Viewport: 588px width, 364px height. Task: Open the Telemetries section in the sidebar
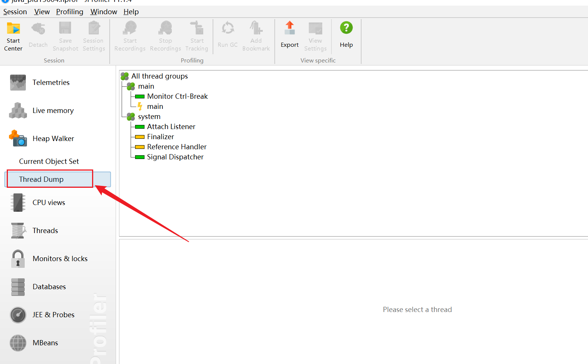pyautogui.click(x=51, y=82)
